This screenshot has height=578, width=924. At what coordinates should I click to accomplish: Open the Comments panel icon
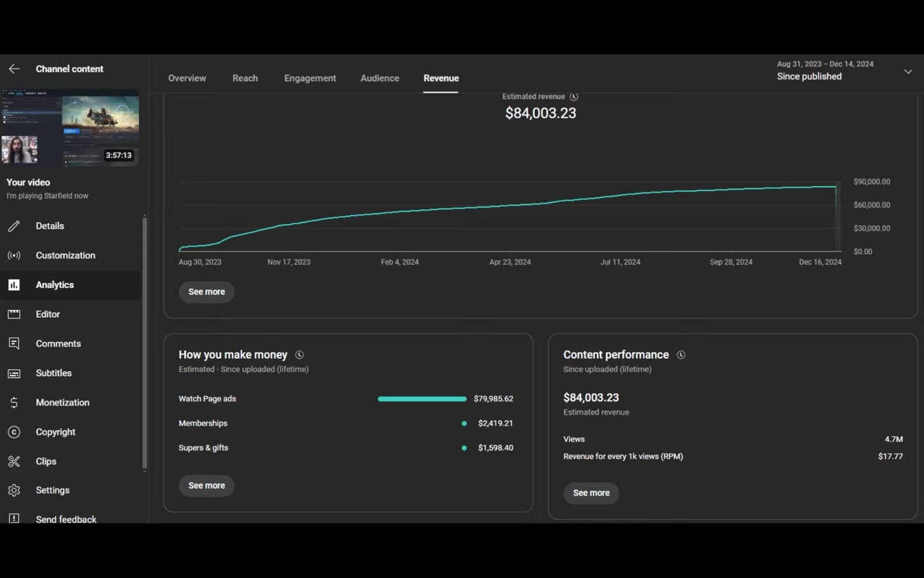point(14,343)
